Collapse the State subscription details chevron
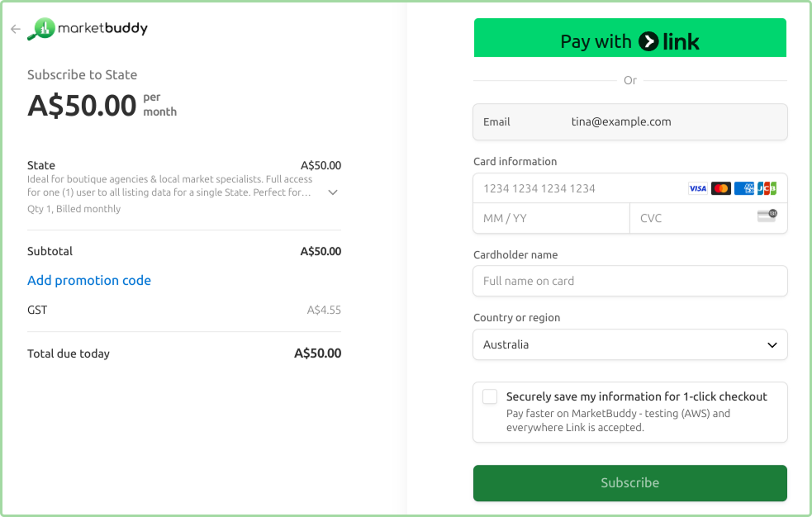Viewport: 812px width, 517px height. pyautogui.click(x=333, y=192)
